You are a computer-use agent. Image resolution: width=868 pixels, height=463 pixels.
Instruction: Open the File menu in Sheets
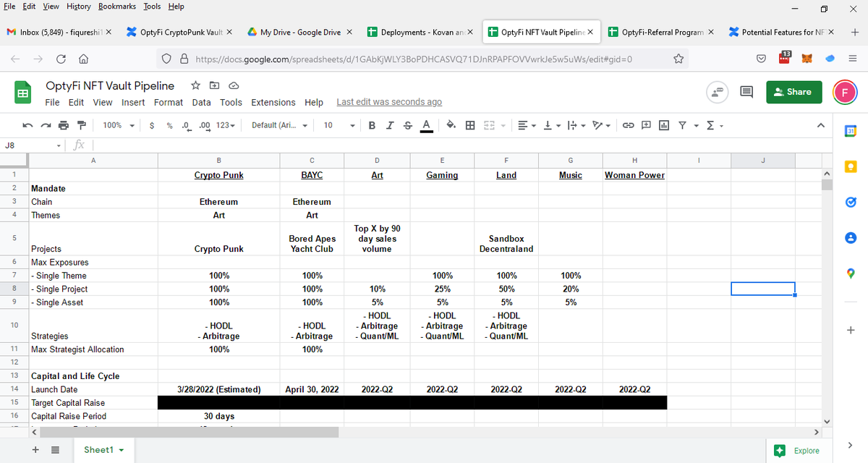click(53, 102)
